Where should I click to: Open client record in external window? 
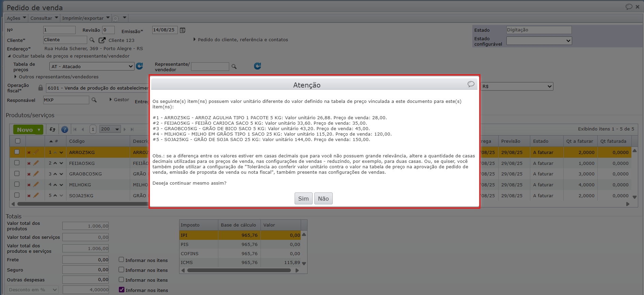pyautogui.click(x=102, y=40)
